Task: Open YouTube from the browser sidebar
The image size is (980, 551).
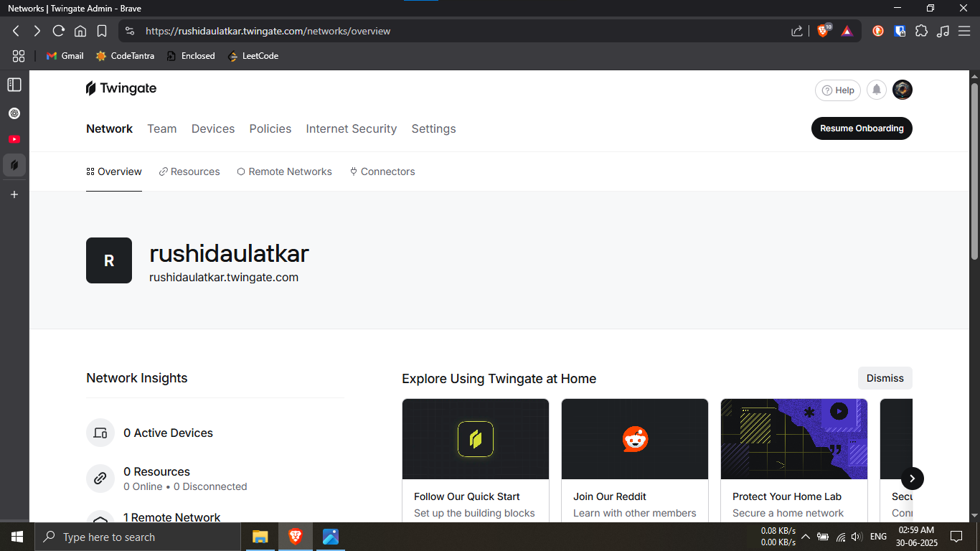Action: [x=14, y=139]
